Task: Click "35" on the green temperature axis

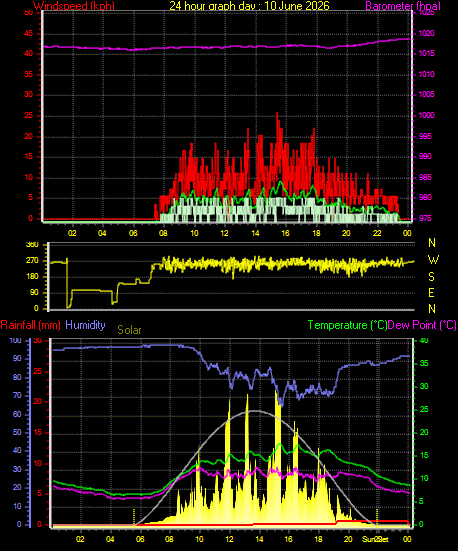Action: (x=424, y=363)
